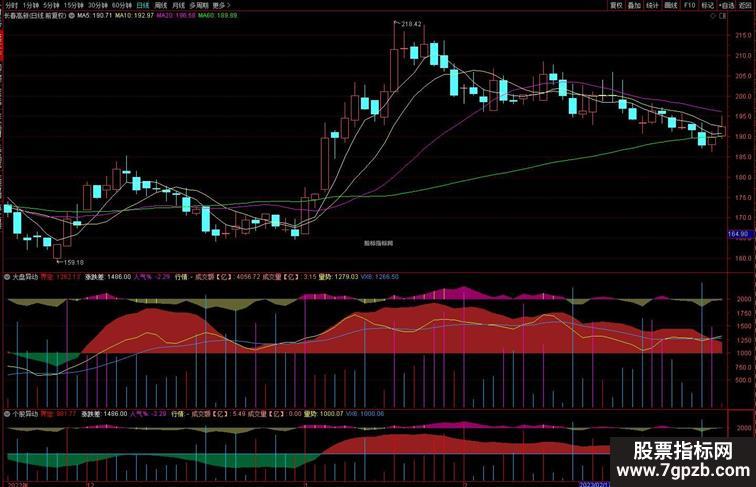This screenshot has height=487, width=756.
Task: Click the green MA60 label
Action: 217,15
